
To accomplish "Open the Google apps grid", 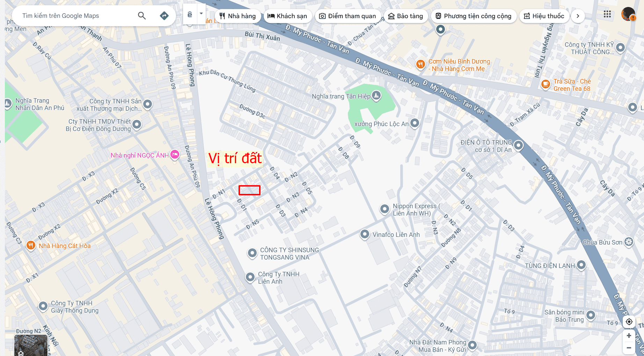I will (607, 14).
